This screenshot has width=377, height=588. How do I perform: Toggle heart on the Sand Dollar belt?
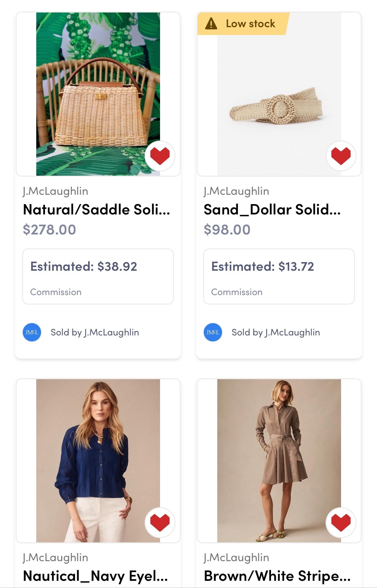(341, 156)
